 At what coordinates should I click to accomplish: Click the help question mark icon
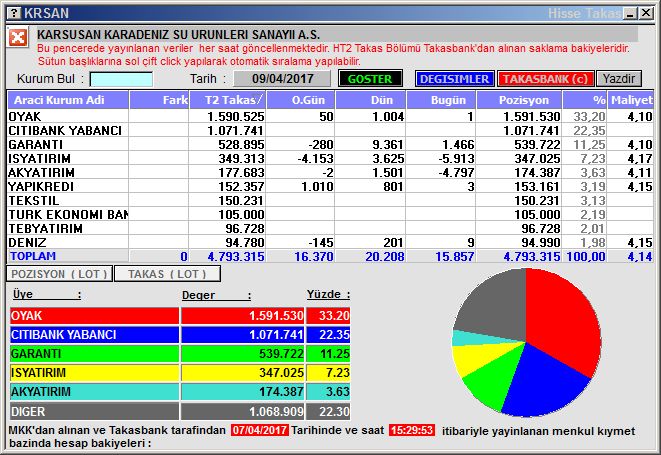pos(14,13)
